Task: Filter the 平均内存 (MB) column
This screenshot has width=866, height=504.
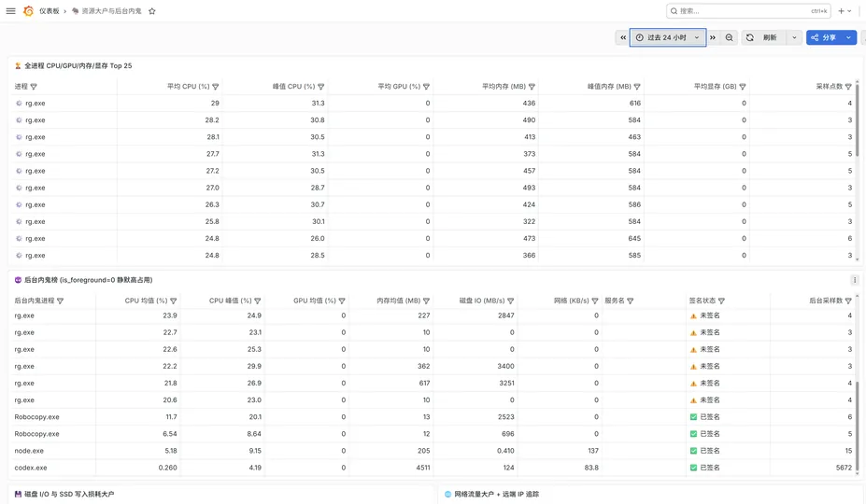Action: 532,87
